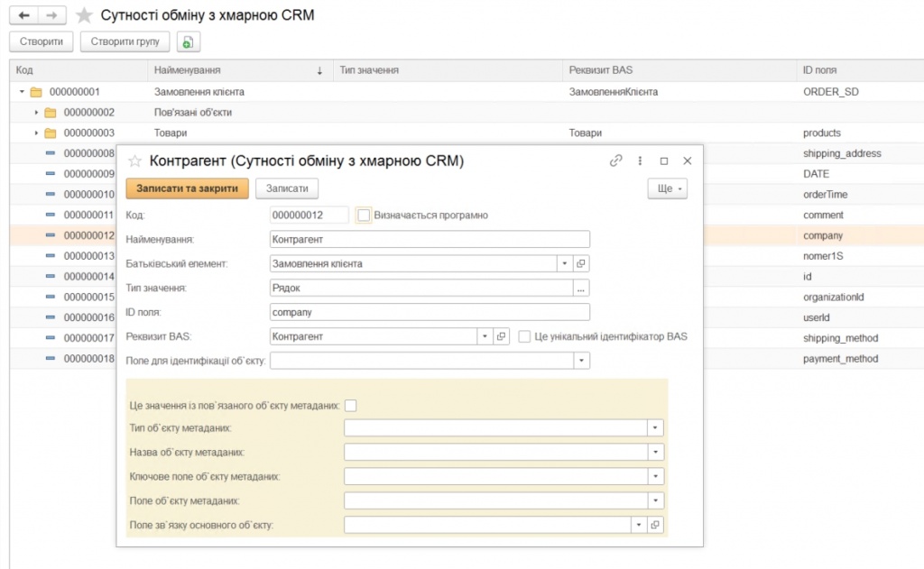Toggle Це унікальний ідентифікатор BAS checkbox
Viewport: 924px width, 569px height.
(526, 336)
